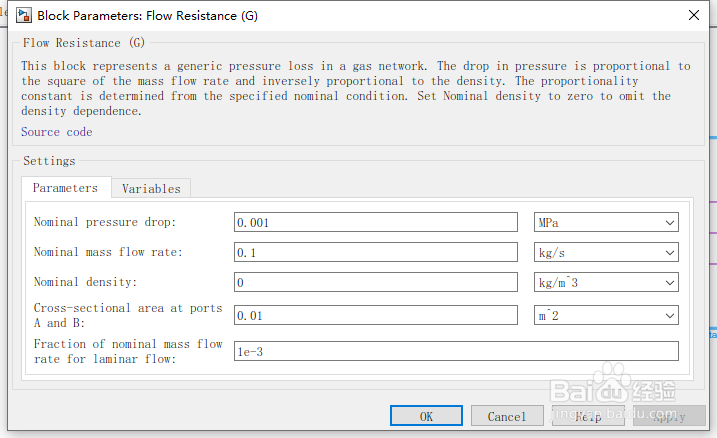Edit the Cross-sectional area value field
Viewport: 717px width, 438px height.
tap(376, 315)
